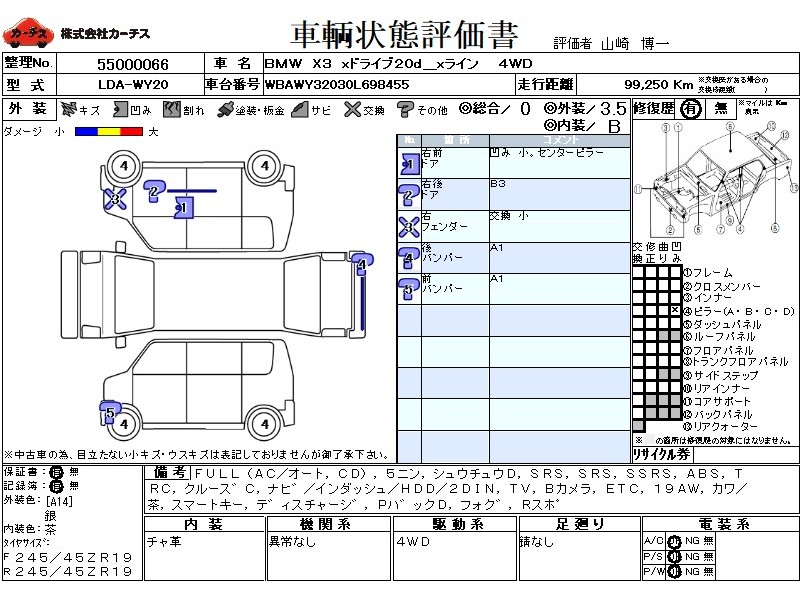The image size is (800, 600).
Task: Toggle the P/W OK indicator
Action: (674, 571)
